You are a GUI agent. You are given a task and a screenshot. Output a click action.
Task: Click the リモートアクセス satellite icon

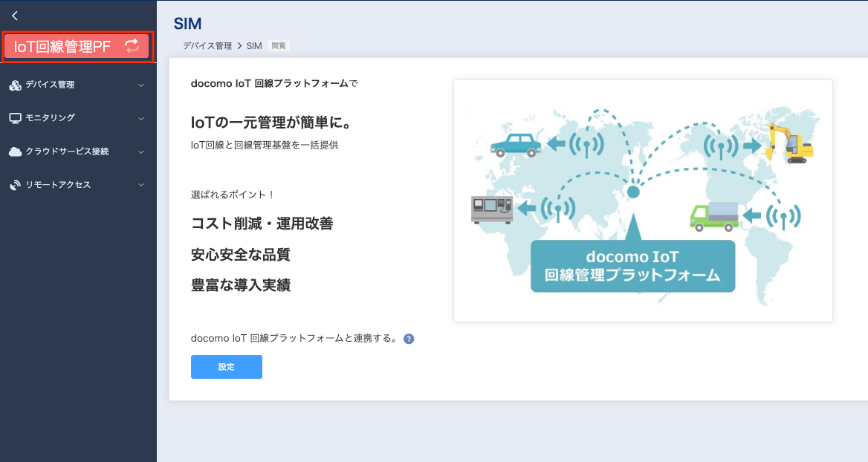[x=16, y=185]
